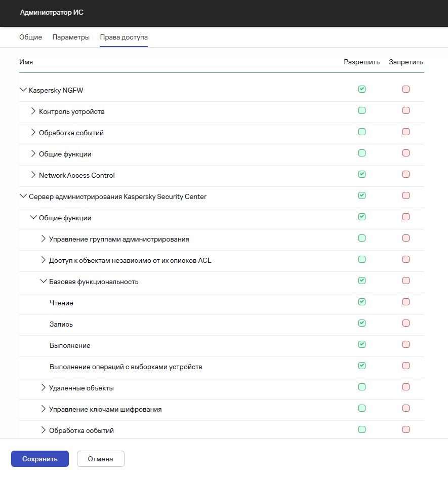Select the Чтение row label

pyautogui.click(x=61, y=303)
